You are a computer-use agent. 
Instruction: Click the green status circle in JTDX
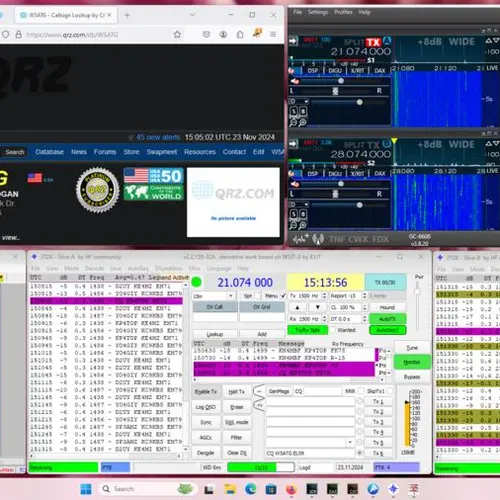coord(197,282)
